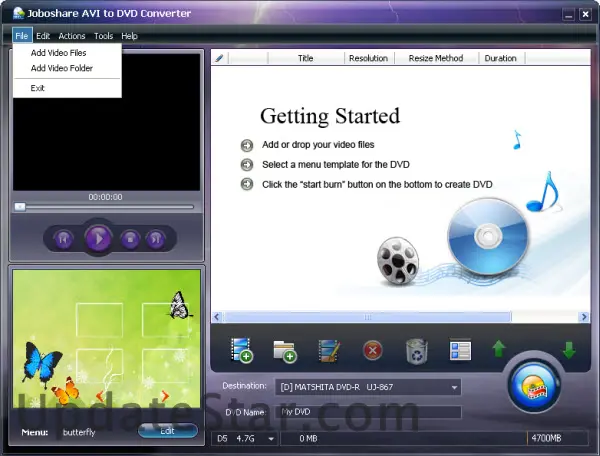
Task: Move item down with green arrow
Action: (569, 350)
